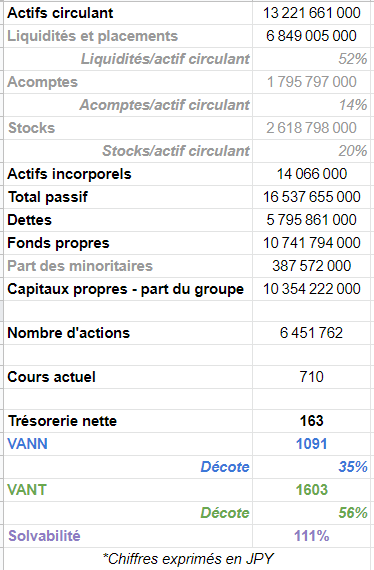Select the Total passif amount cell
The height and width of the screenshot is (570, 374).
click(311, 197)
